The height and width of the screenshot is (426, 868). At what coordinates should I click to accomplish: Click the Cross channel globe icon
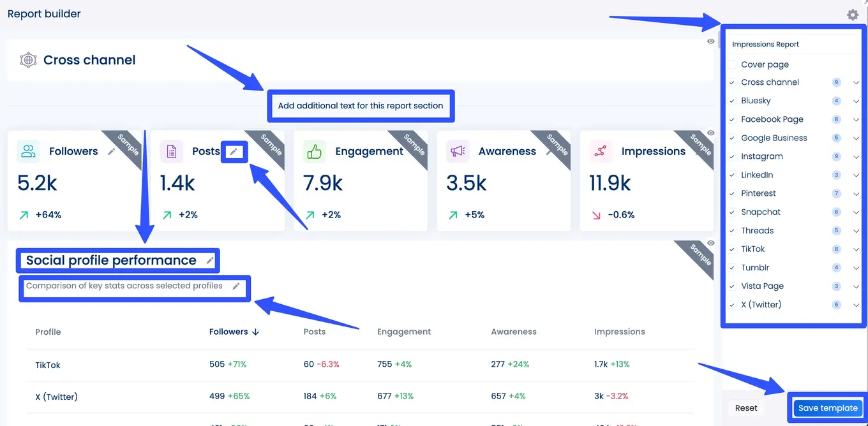27,59
